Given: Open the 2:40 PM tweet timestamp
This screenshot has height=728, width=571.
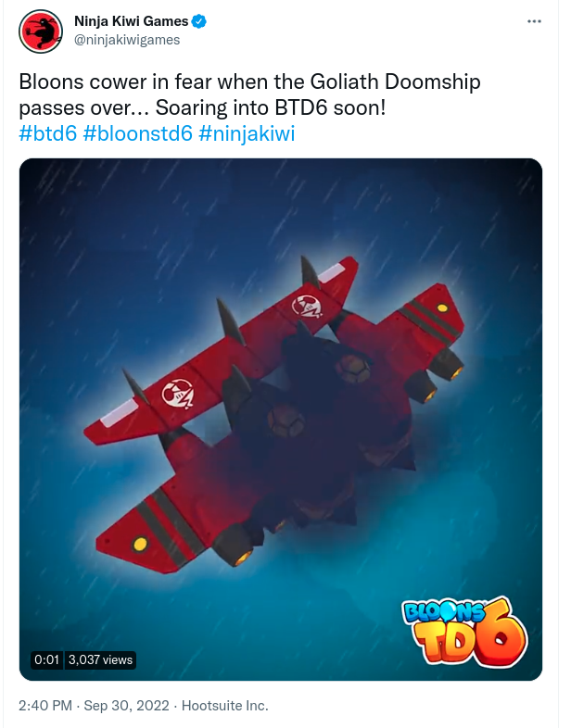Looking at the screenshot, I should click(x=45, y=706).
